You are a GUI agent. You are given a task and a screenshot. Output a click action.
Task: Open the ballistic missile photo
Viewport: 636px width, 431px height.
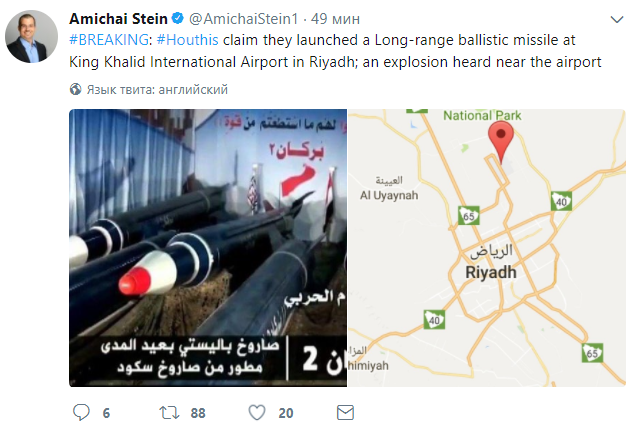click(x=207, y=247)
